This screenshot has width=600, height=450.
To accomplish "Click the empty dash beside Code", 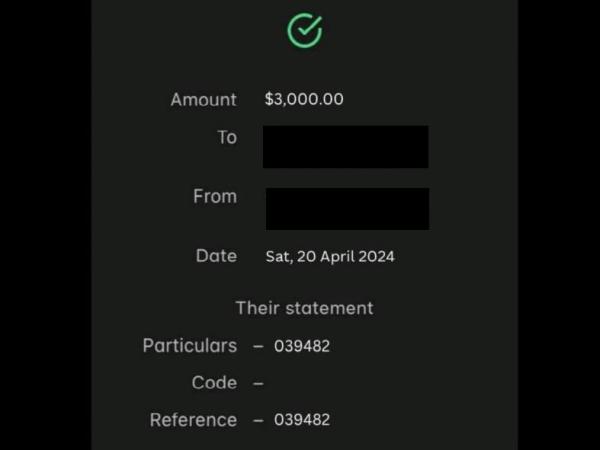I will (258, 383).
